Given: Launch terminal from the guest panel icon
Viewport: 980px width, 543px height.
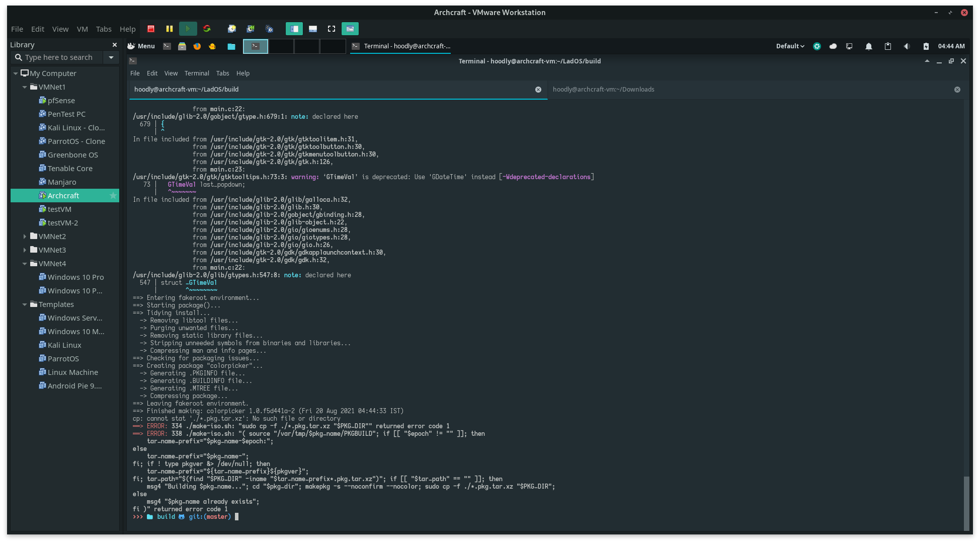Looking at the screenshot, I should (167, 46).
